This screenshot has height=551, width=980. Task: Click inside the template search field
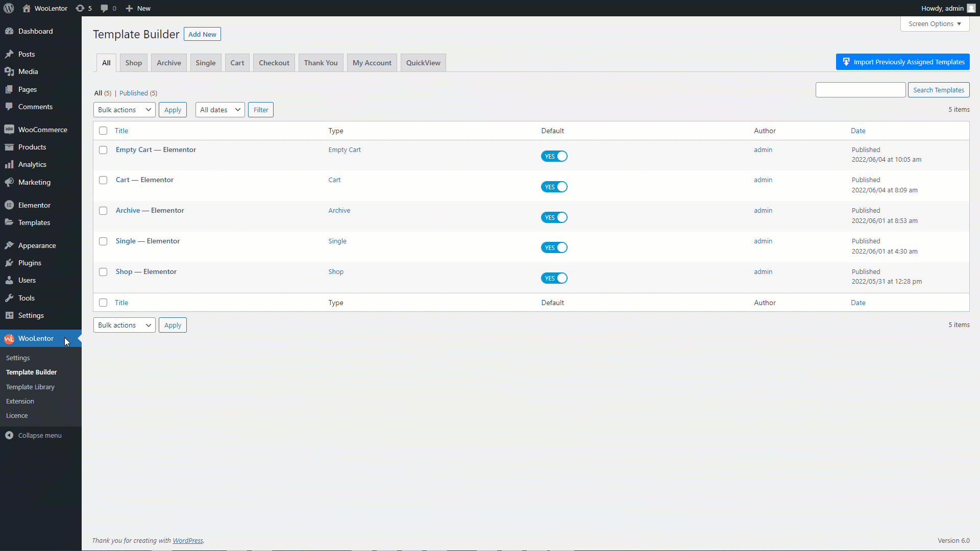861,89
